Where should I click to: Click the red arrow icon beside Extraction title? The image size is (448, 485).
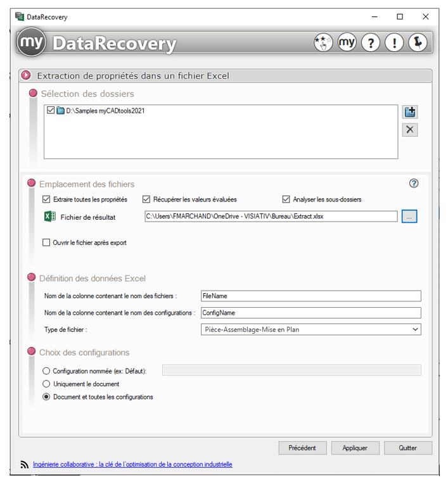pos(27,75)
